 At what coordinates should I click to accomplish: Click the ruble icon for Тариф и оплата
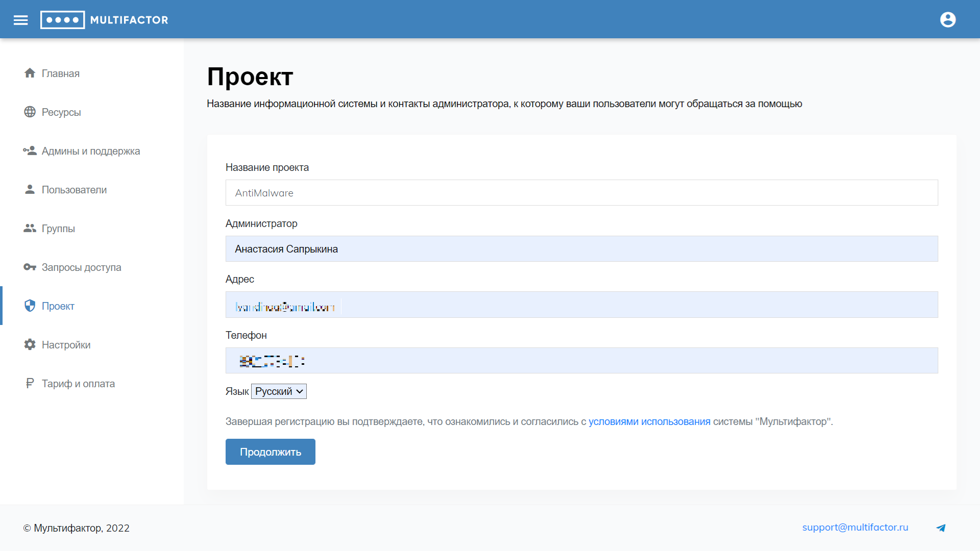click(30, 384)
